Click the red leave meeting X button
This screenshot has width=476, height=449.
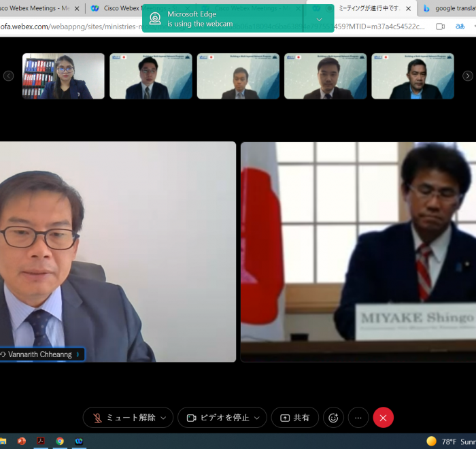[x=383, y=418]
